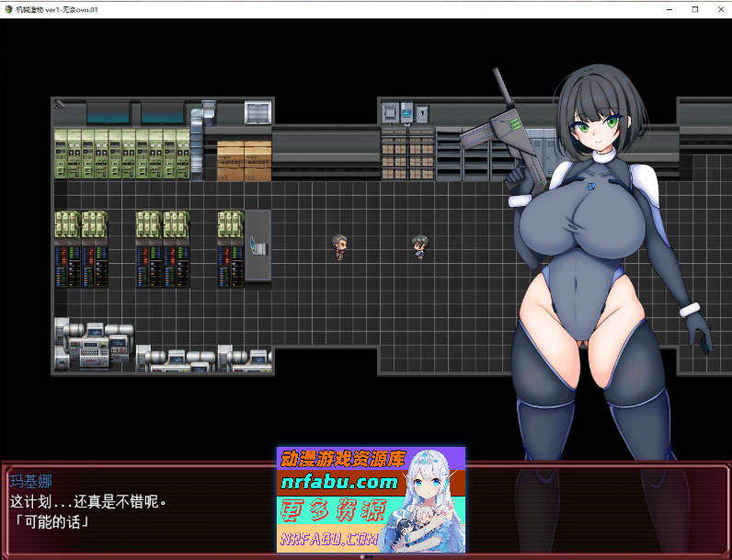Click the game app icon in title bar

click(x=8, y=9)
